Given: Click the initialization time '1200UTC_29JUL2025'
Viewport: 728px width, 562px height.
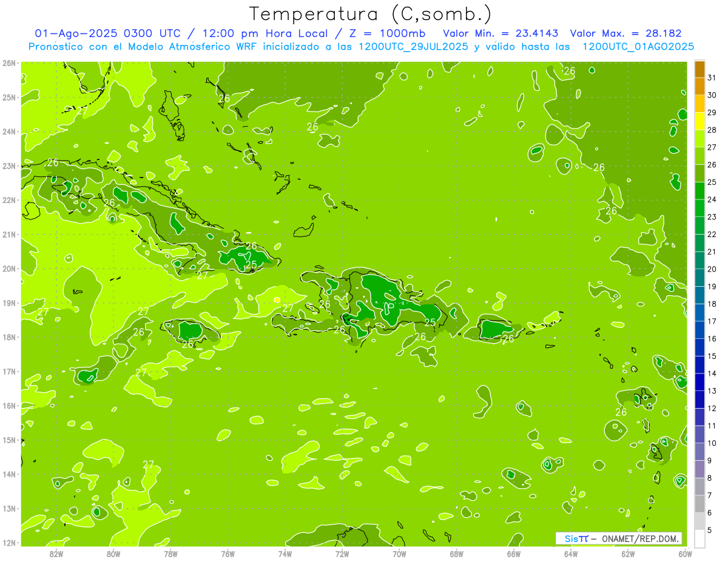Looking at the screenshot, I should (x=413, y=47).
